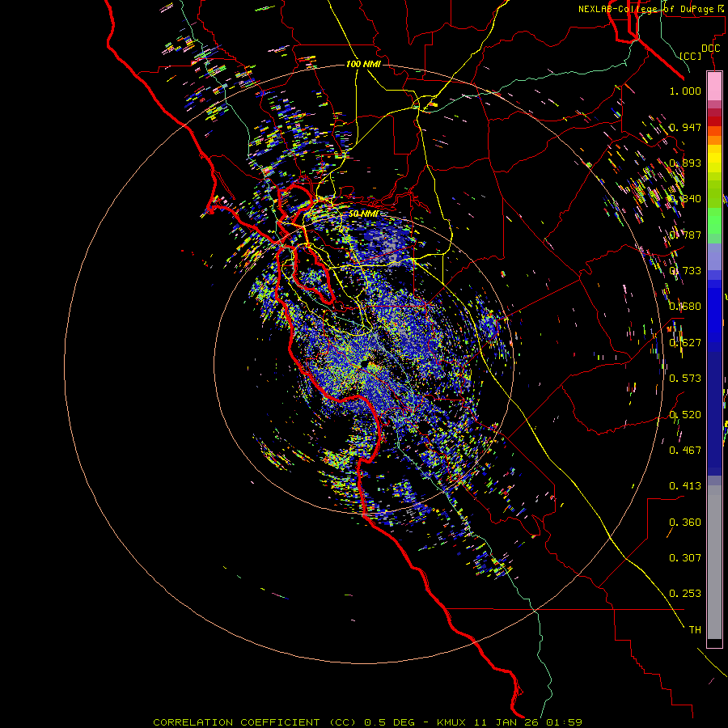Viewport: 728px width, 728px height.
Task: Click the 0.467 legend value
Action: [x=685, y=451]
